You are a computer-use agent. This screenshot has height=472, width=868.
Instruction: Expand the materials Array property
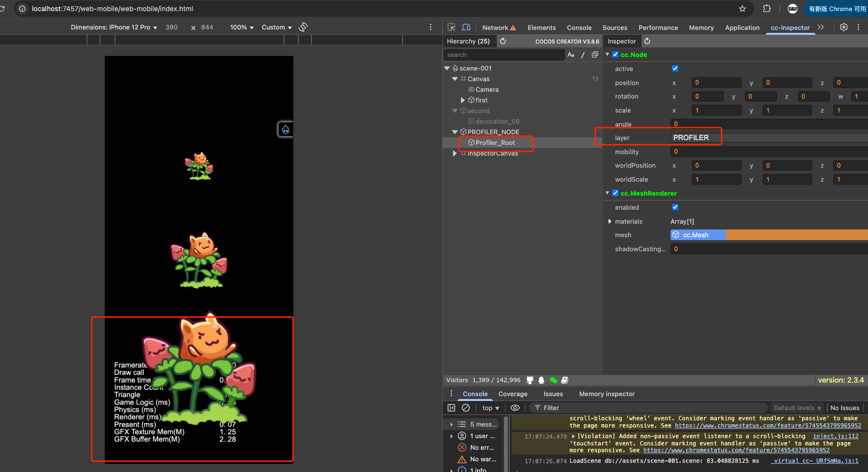tap(610, 221)
